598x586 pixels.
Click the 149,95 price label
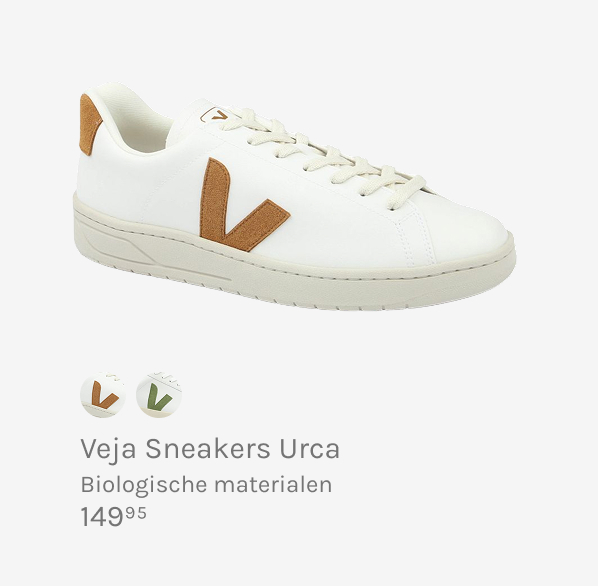113,517
